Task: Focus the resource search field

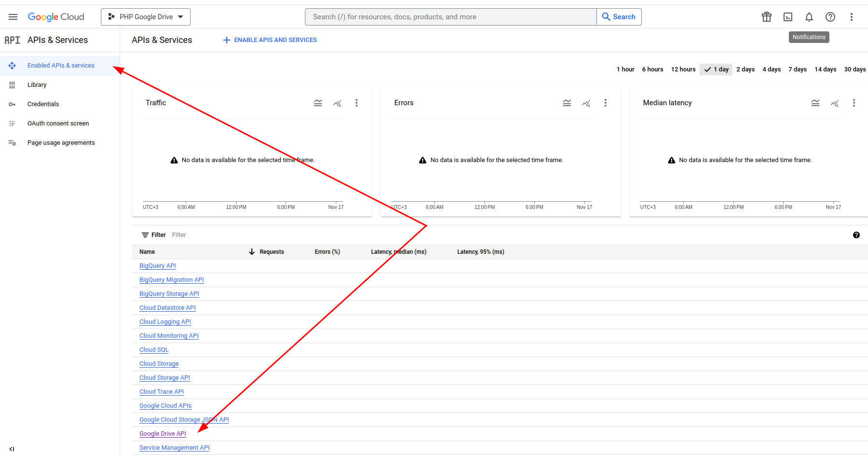Action: (x=451, y=17)
